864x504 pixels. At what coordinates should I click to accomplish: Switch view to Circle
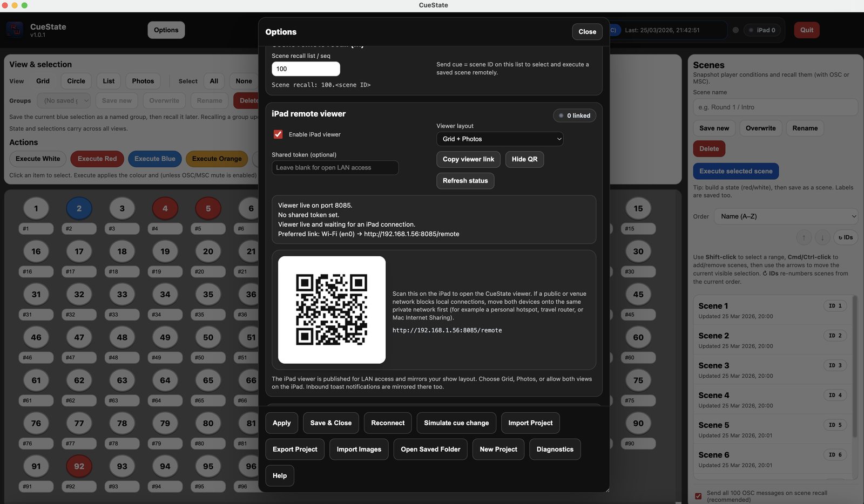coord(76,81)
